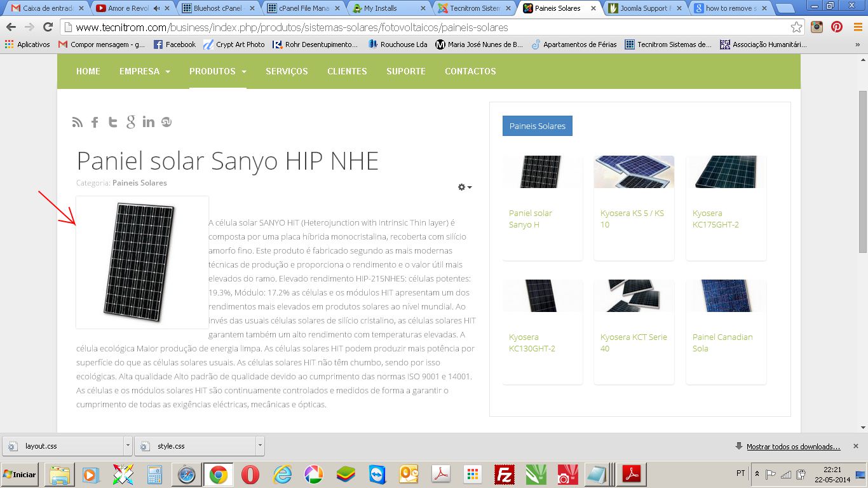This screenshot has width=868, height=488.
Task: Open the Painel Canadian Sola link
Action: click(722, 342)
